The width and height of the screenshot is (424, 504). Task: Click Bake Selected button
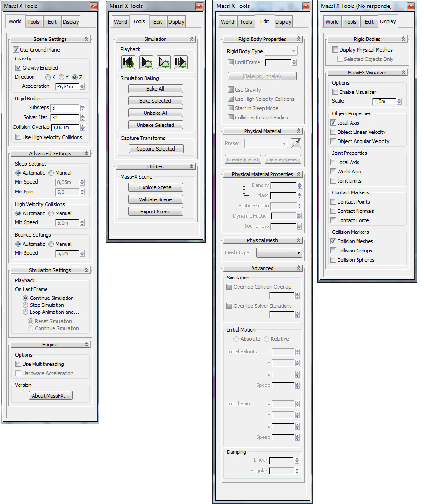156,101
